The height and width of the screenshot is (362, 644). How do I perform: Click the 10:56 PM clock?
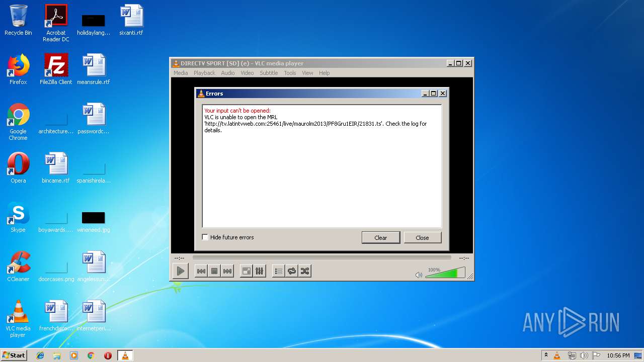click(618, 355)
